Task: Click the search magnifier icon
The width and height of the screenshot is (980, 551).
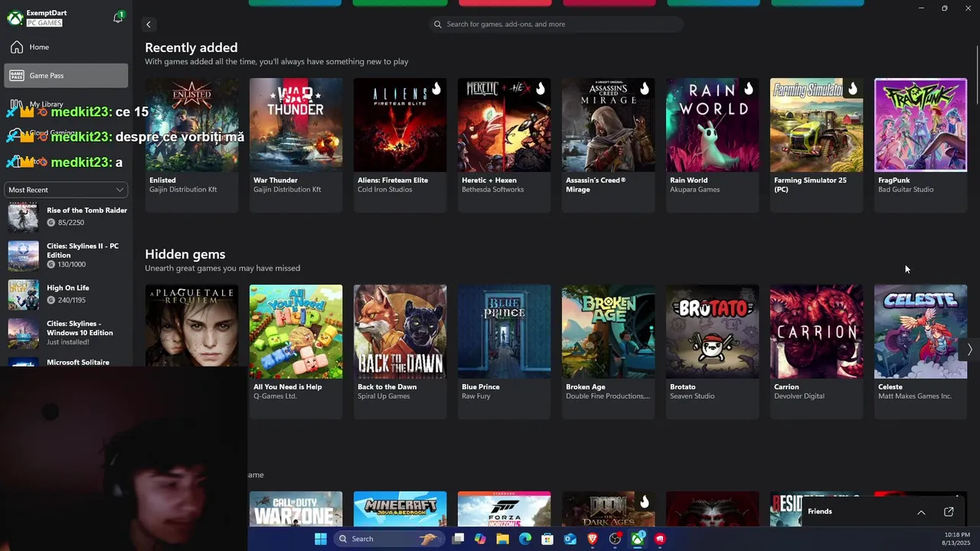Action: click(438, 24)
